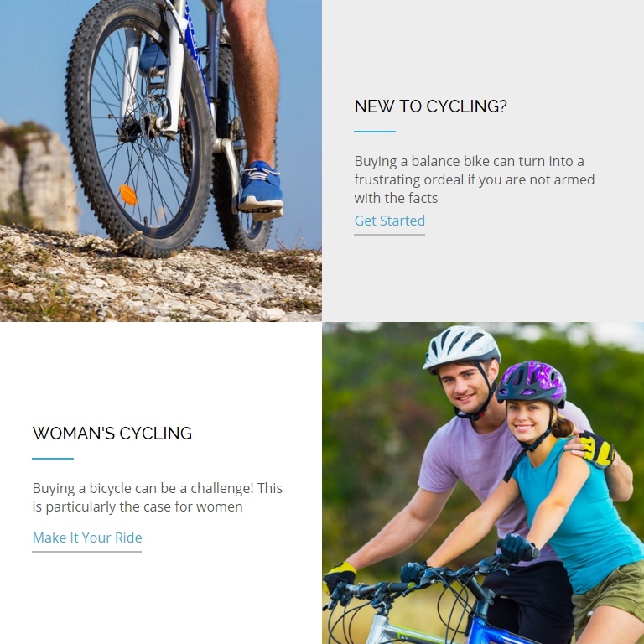Click the balance bike description paragraph
The height and width of the screenshot is (644, 644).
click(475, 179)
